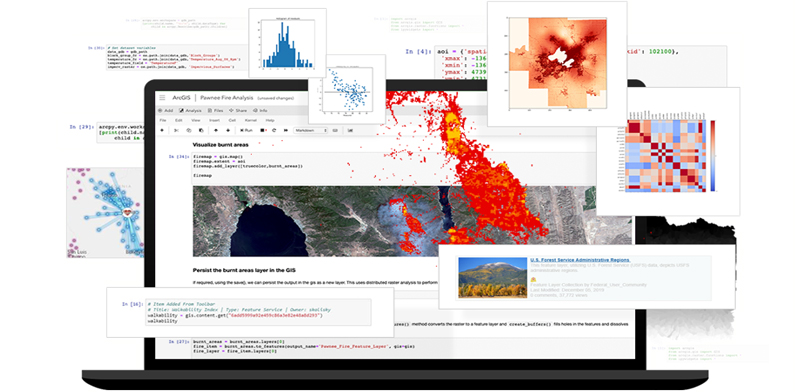Open the ArcGIS hamburger menu
This screenshot has width=796, height=392.
click(x=162, y=97)
